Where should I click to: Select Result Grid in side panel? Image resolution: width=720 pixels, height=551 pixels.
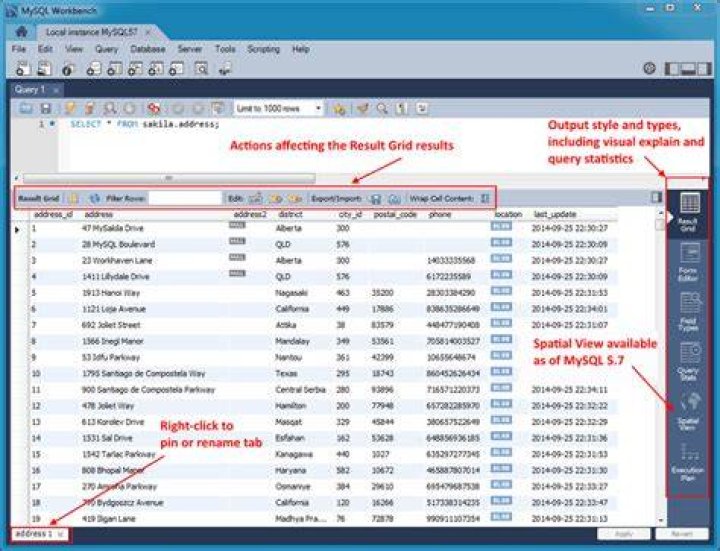point(687,212)
